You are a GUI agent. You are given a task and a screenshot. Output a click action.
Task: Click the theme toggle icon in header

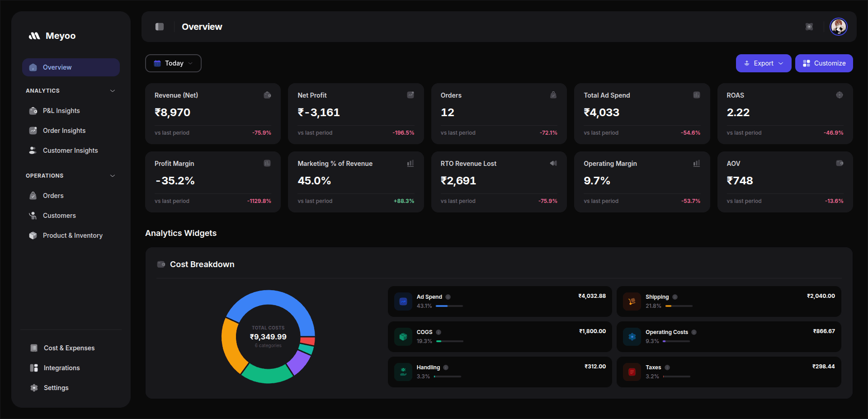pyautogui.click(x=809, y=27)
